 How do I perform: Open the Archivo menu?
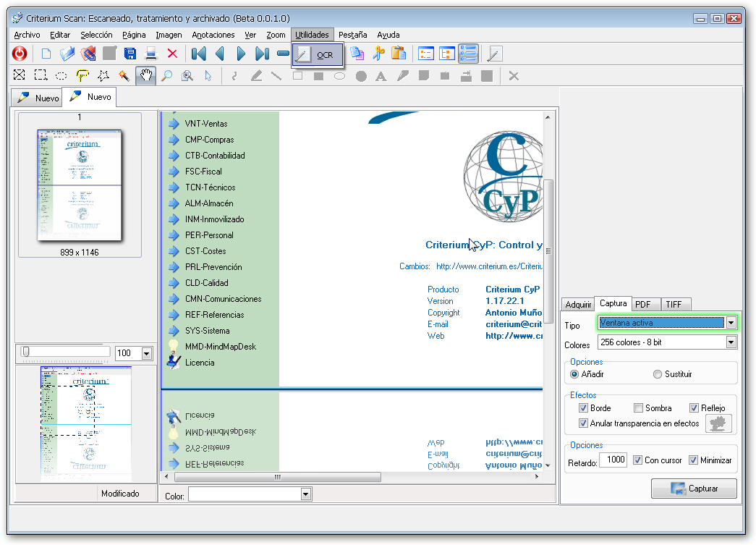click(x=27, y=35)
